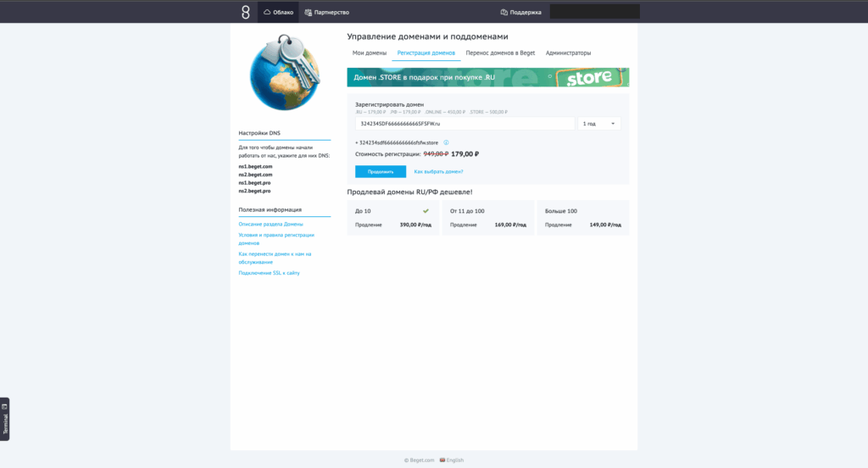Select the 'Больше 100' renewal tier
Image resolution: width=868 pixels, height=468 pixels.
582,218
